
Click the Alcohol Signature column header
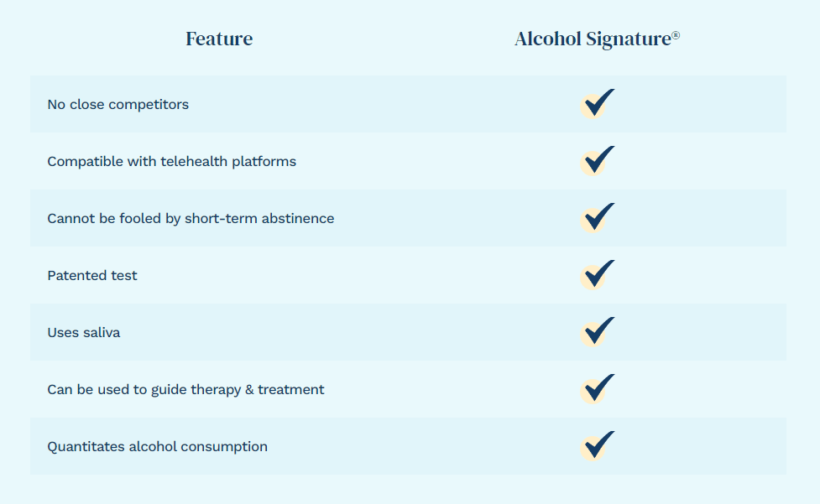tap(596, 39)
